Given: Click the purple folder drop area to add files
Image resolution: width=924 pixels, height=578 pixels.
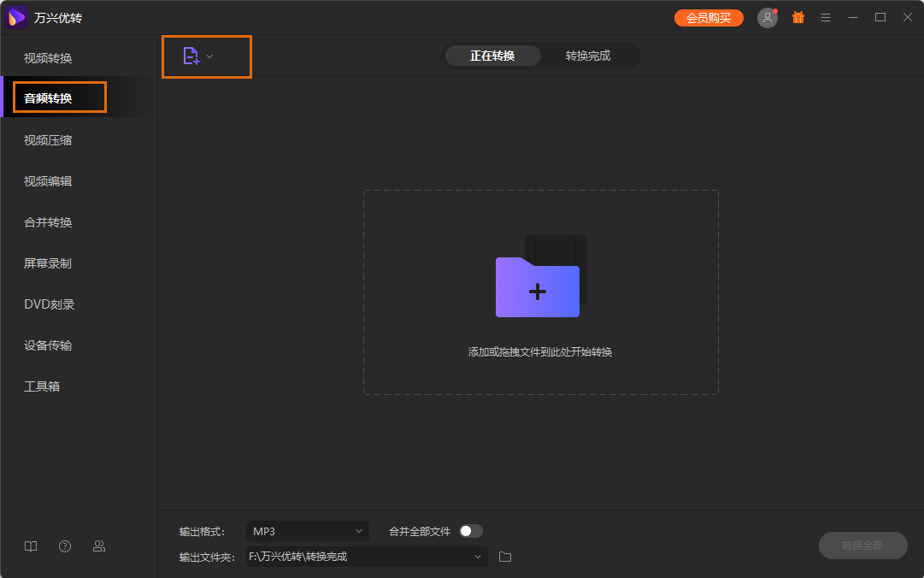Looking at the screenshot, I should click(537, 291).
